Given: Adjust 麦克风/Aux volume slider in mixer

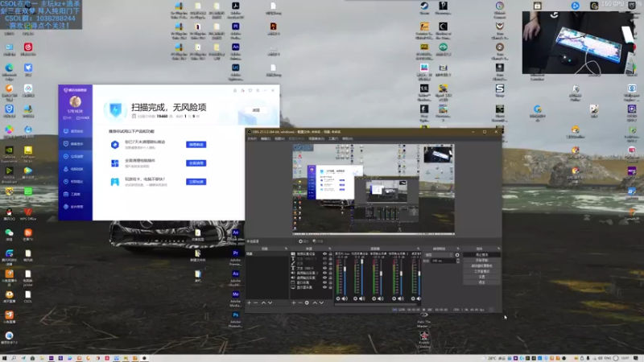Looking at the screenshot, I should (345, 277).
